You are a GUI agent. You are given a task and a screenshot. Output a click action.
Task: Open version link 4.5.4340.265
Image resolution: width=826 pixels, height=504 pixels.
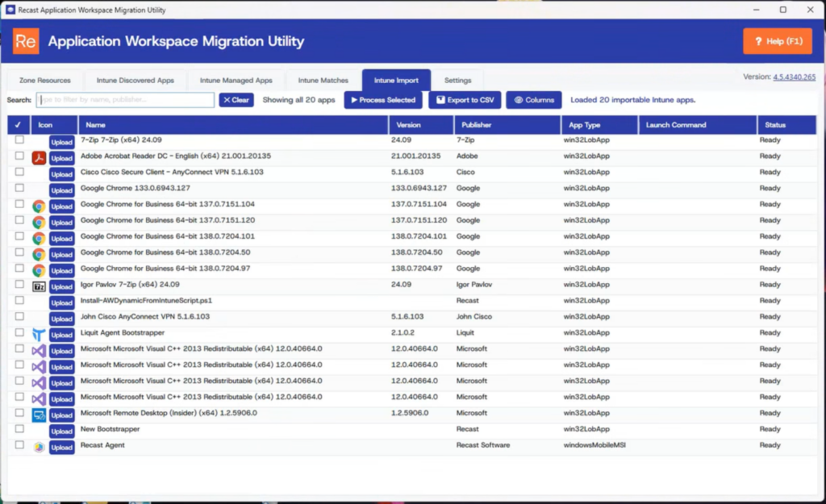tap(794, 77)
